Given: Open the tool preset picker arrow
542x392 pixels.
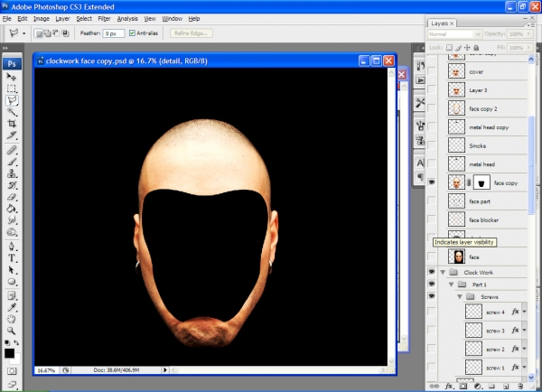Looking at the screenshot, I should pyautogui.click(x=23, y=33).
